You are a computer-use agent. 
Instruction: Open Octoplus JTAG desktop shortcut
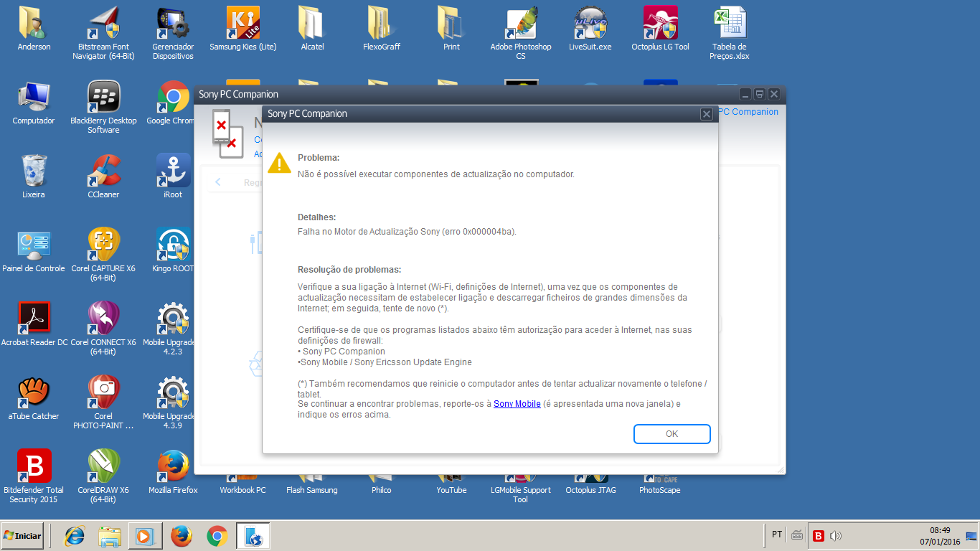[590, 486]
